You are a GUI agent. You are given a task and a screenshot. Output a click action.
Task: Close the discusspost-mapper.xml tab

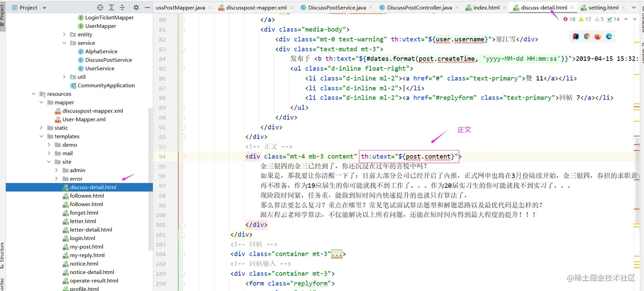pyautogui.click(x=291, y=8)
